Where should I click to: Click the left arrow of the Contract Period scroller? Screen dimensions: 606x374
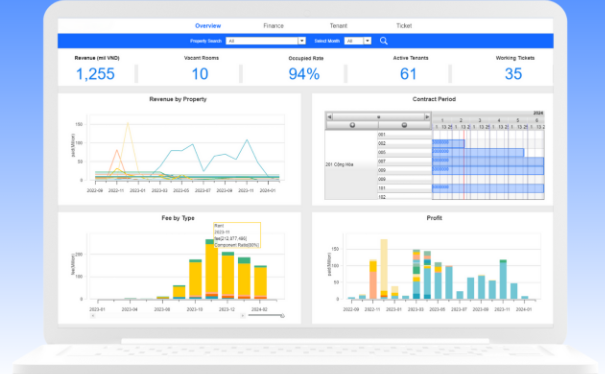pyautogui.click(x=329, y=117)
